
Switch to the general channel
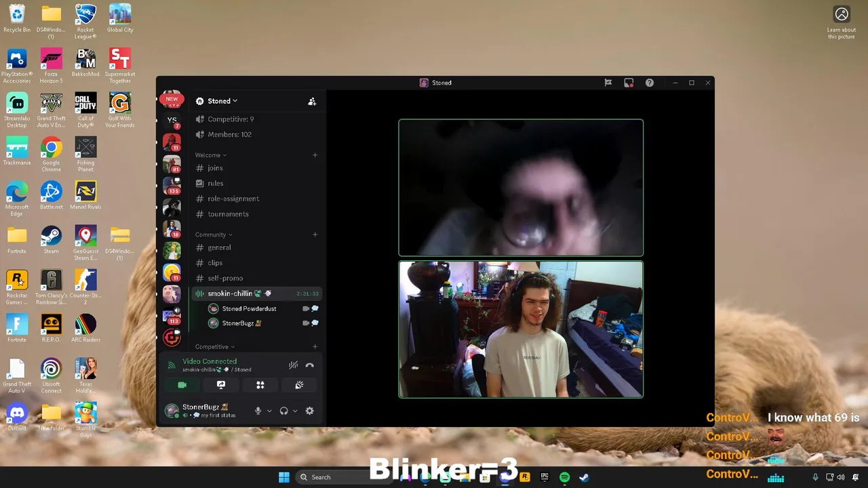(257, 247)
